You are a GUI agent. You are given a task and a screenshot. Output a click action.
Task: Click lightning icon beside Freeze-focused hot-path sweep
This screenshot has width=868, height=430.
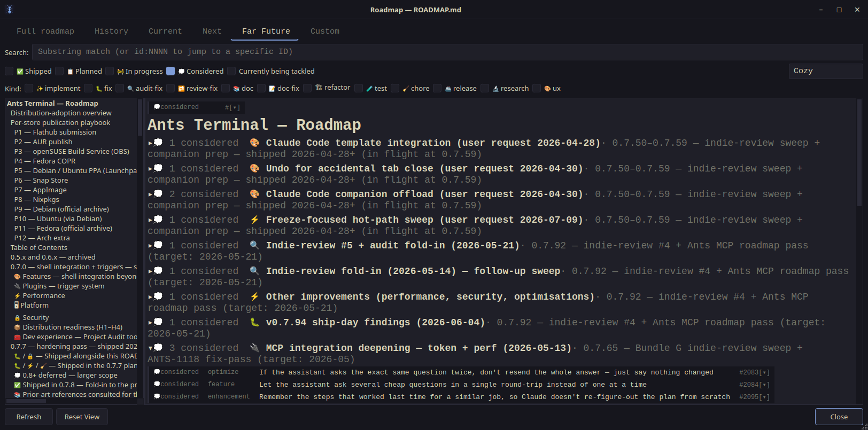coord(254,220)
